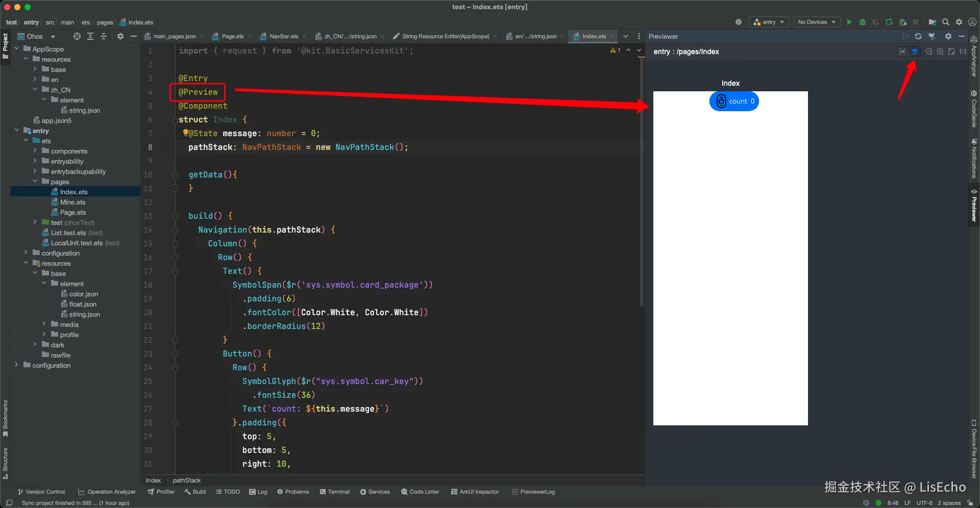Screen dimensions: 980x508
Task: Open Search Everywhere magnifier in main toolbar
Action: click(x=946, y=22)
